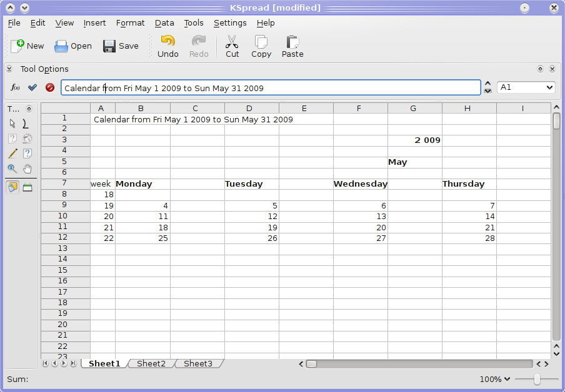Confirm cell edit with blue checkmark
The width and height of the screenshot is (565, 392).
click(32, 87)
